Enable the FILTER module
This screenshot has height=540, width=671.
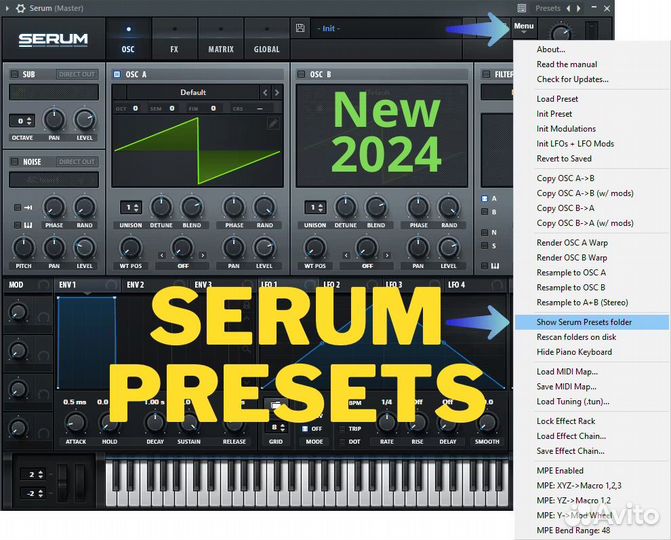pos(486,74)
